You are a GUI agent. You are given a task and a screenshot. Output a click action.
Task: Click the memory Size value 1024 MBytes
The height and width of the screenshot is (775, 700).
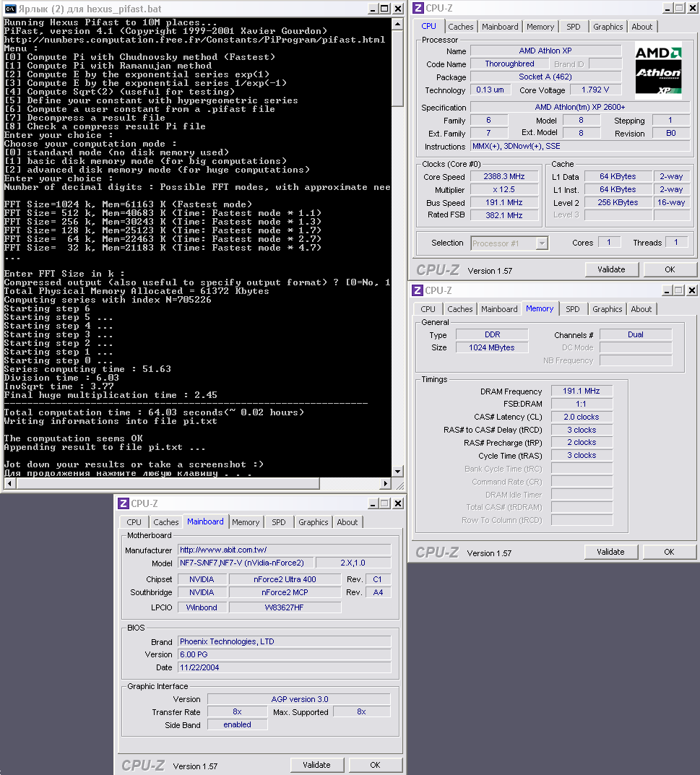491,347
